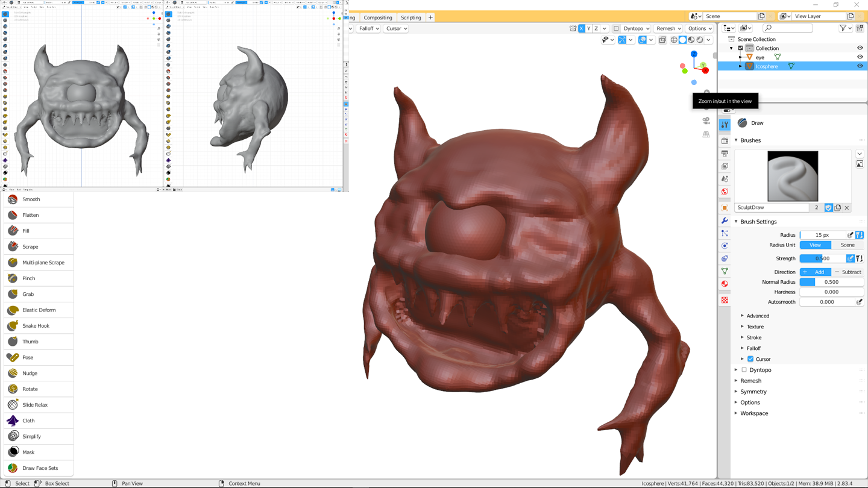Toggle the Cursor checkbox
Viewport: 868px width, 488px height.
[750, 359]
